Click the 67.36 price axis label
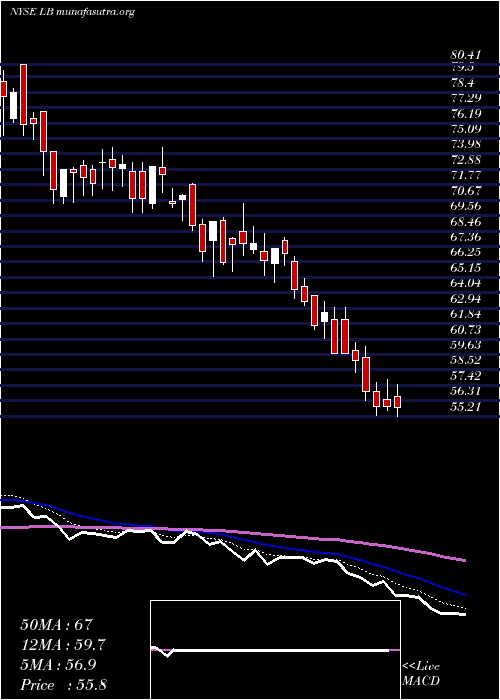This screenshot has width=500, height=700. coord(466,237)
